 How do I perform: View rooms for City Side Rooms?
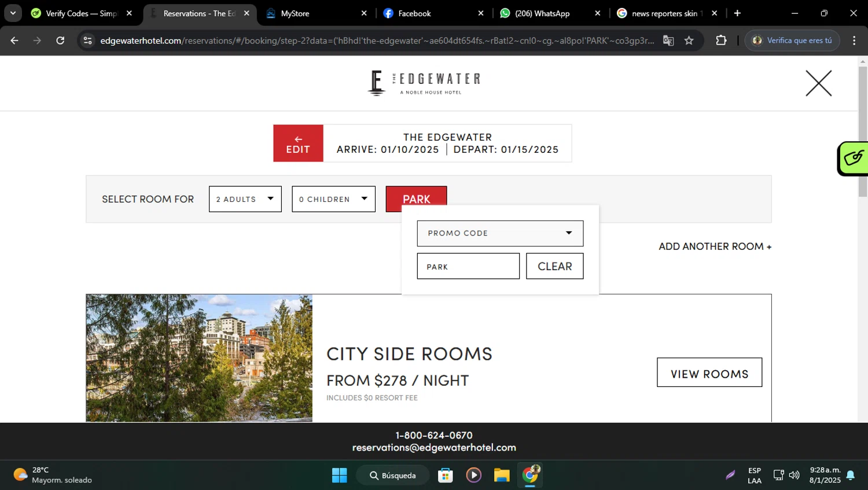[709, 373]
